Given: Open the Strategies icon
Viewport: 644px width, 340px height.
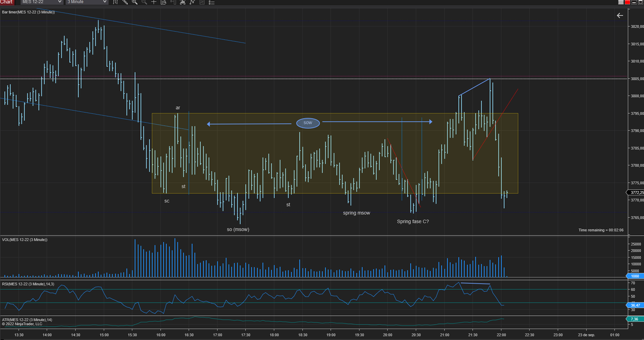Looking at the screenshot, I should tap(192, 2).
